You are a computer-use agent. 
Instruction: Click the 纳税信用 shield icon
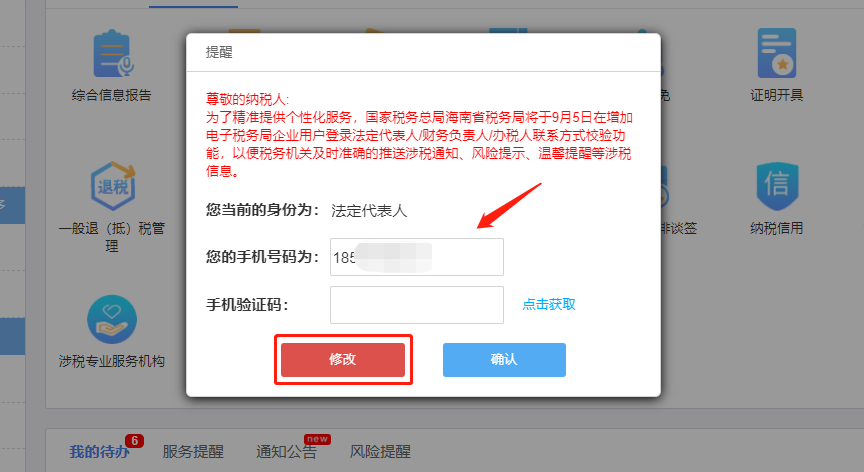[x=777, y=186]
